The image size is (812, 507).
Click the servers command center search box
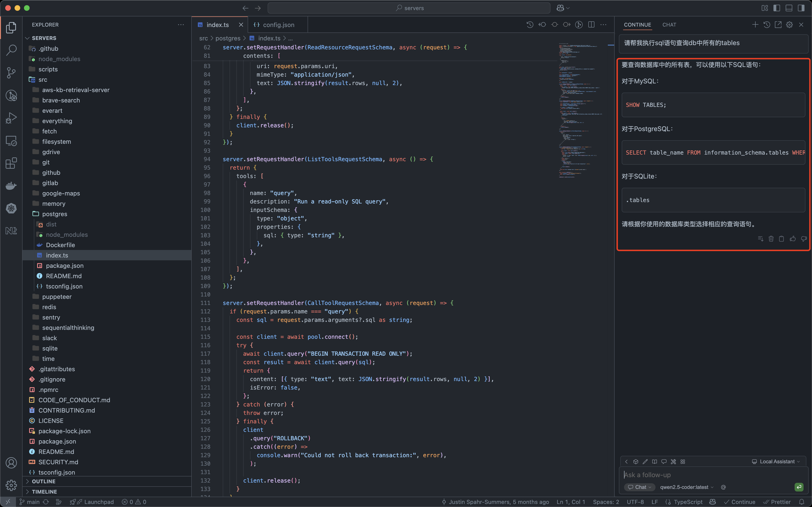point(409,8)
